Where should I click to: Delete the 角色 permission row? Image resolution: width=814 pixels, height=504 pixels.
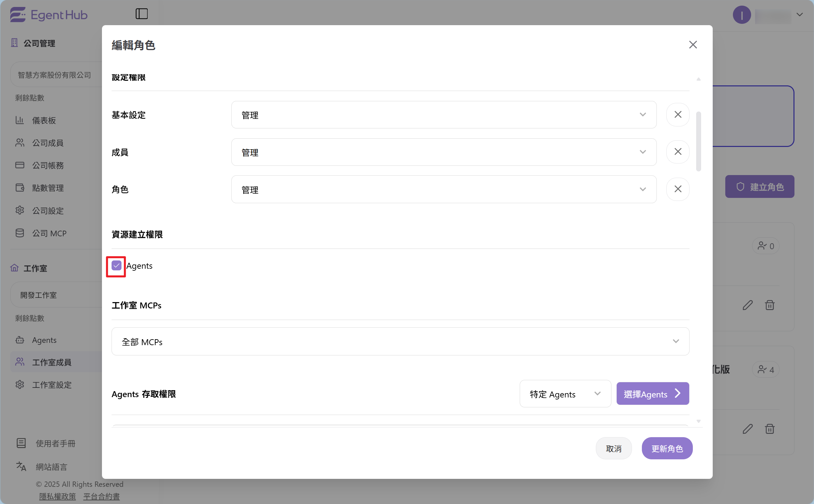point(677,189)
